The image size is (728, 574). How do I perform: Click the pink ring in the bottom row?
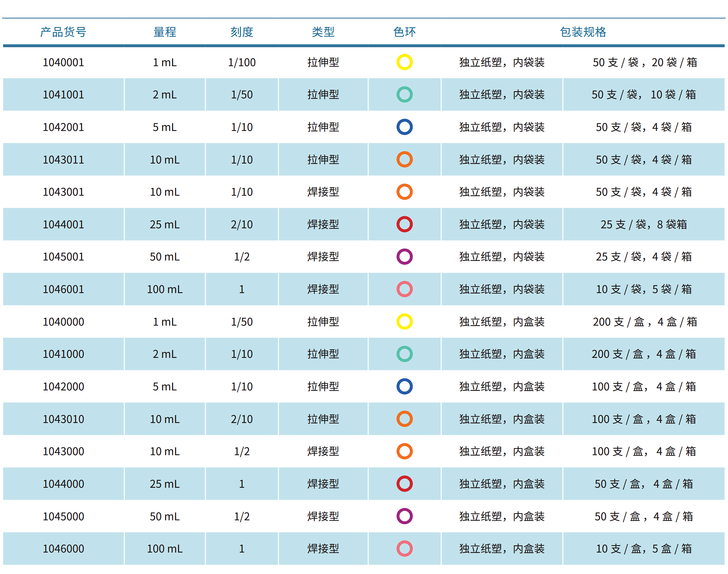click(404, 548)
